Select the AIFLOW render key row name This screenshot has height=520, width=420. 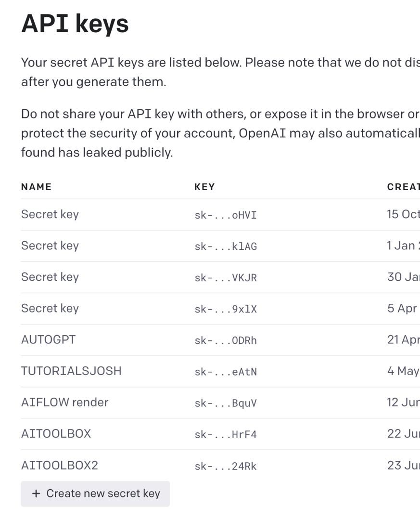[64, 402]
